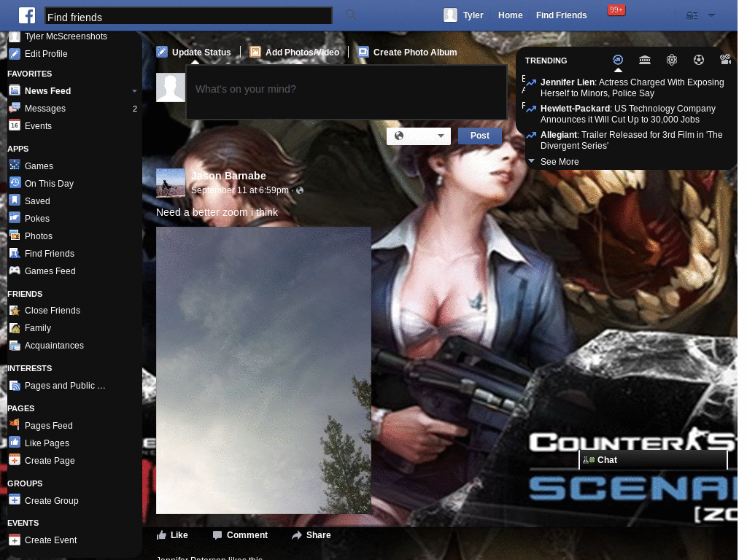Viewport: 747px width, 560px height.
Task: Open the Jennifer Lien trending story
Action: (x=632, y=87)
